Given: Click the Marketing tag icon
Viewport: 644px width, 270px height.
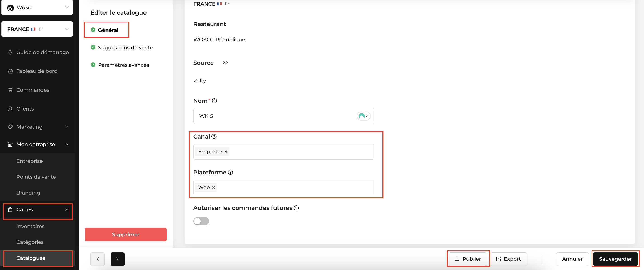Looking at the screenshot, I should click(10, 127).
